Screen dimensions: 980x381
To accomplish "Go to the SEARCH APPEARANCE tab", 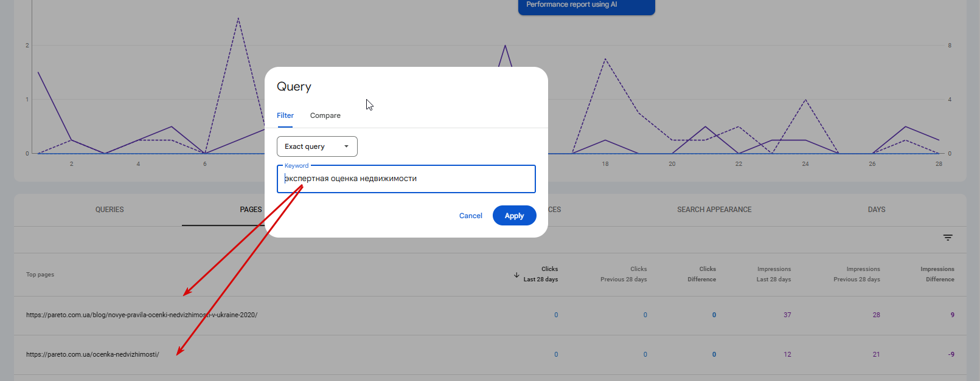I will click(714, 210).
